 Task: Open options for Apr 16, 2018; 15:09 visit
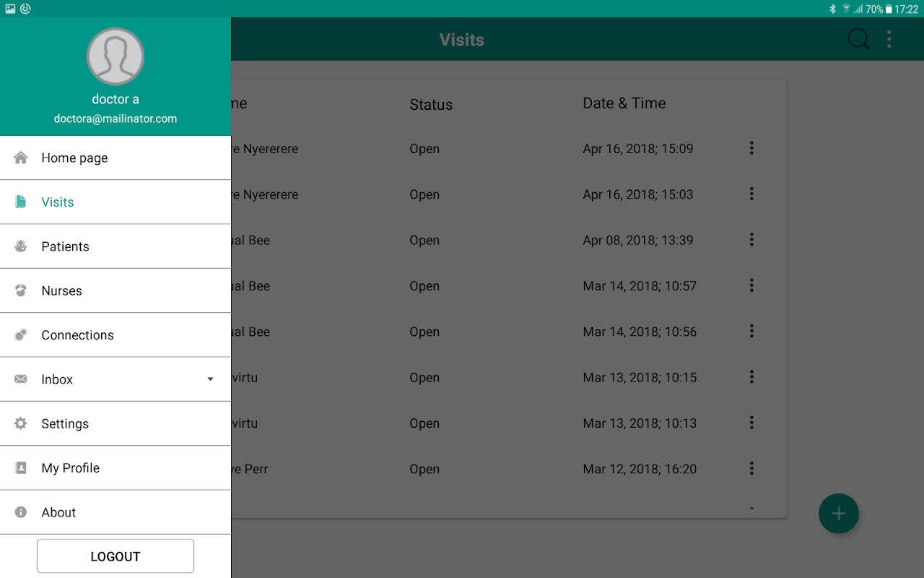click(751, 148)
